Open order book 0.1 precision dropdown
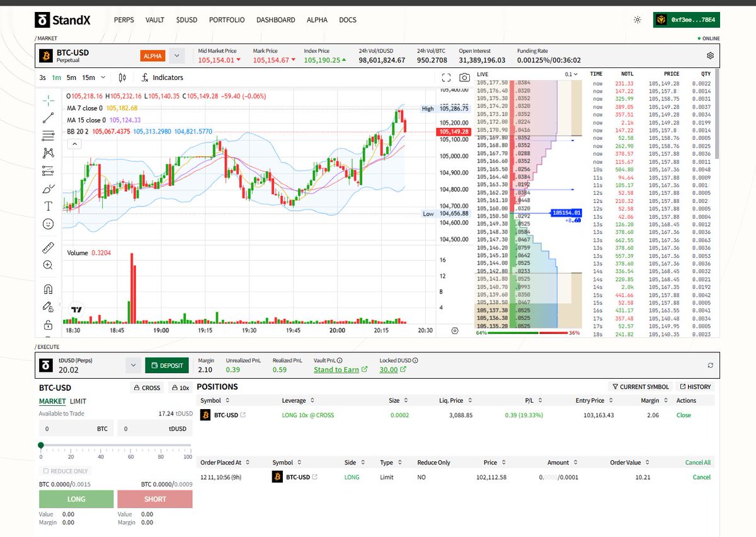This screenshot has height=537, width=756. click(x=571, y=74)
